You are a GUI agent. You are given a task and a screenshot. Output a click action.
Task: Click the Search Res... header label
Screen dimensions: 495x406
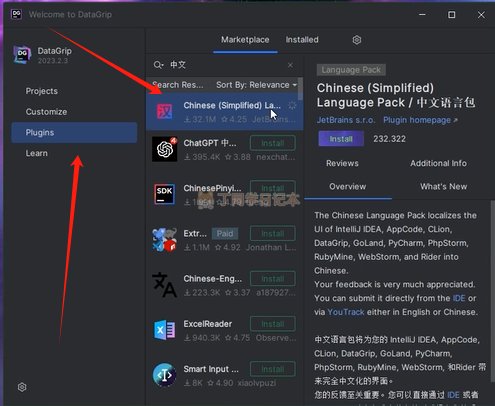[178, 85]
